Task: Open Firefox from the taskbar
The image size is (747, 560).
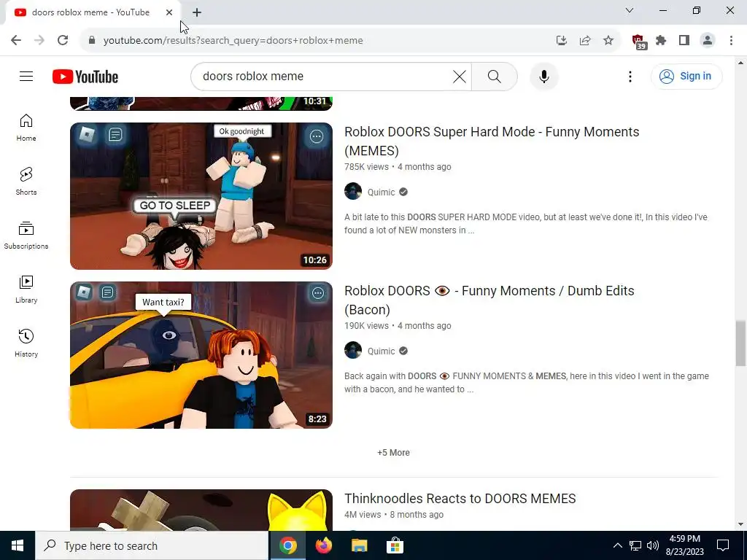Action: pos(324,545)
